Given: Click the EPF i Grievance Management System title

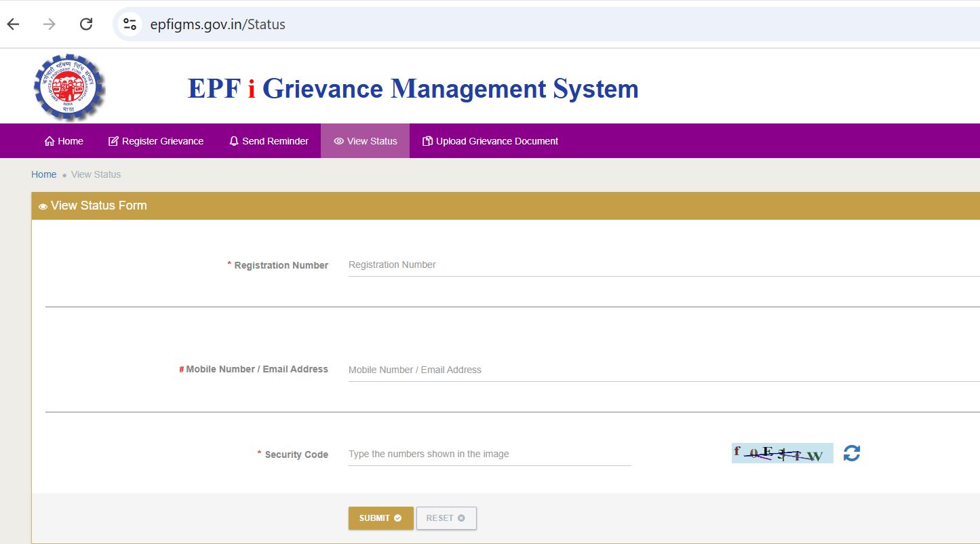Looking at the screenshot, I should click(x=413, y=89).
